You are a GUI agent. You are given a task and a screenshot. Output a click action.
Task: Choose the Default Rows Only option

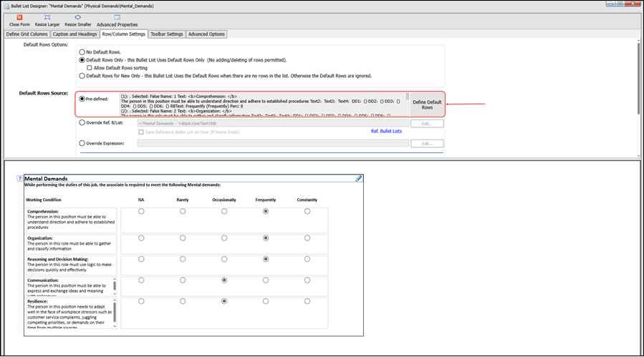82,60
